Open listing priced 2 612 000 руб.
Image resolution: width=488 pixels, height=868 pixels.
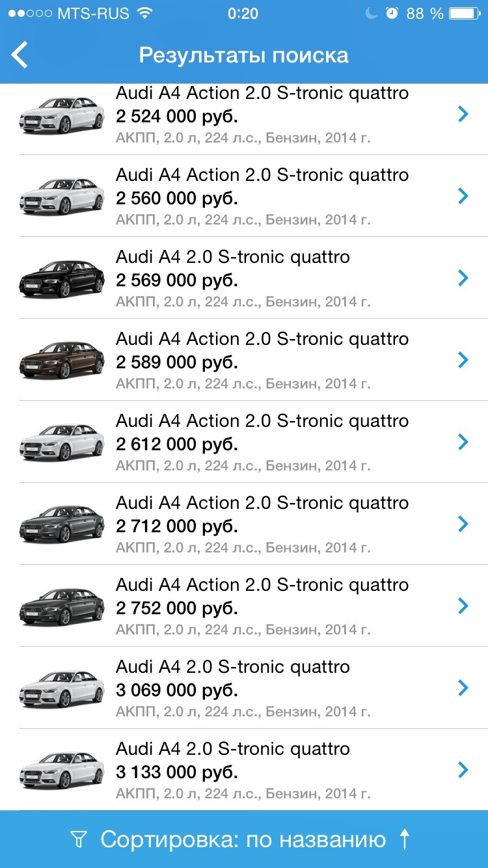point(262,442)
